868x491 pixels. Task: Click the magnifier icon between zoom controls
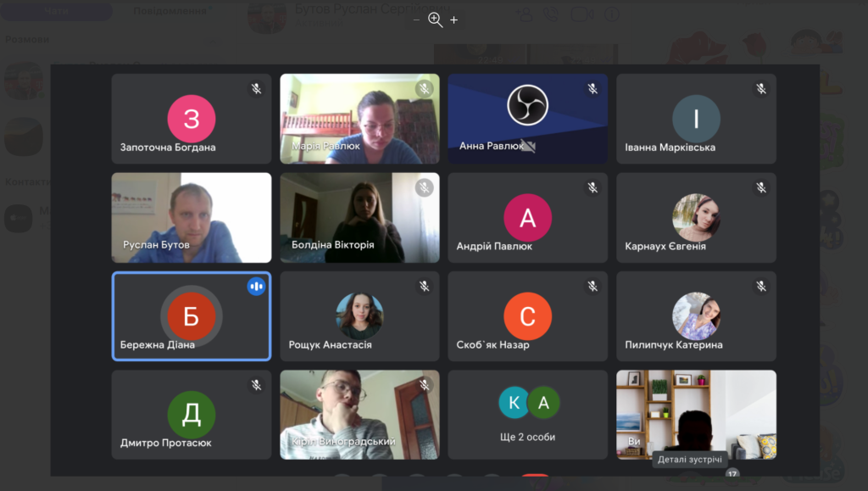point(435,20)
